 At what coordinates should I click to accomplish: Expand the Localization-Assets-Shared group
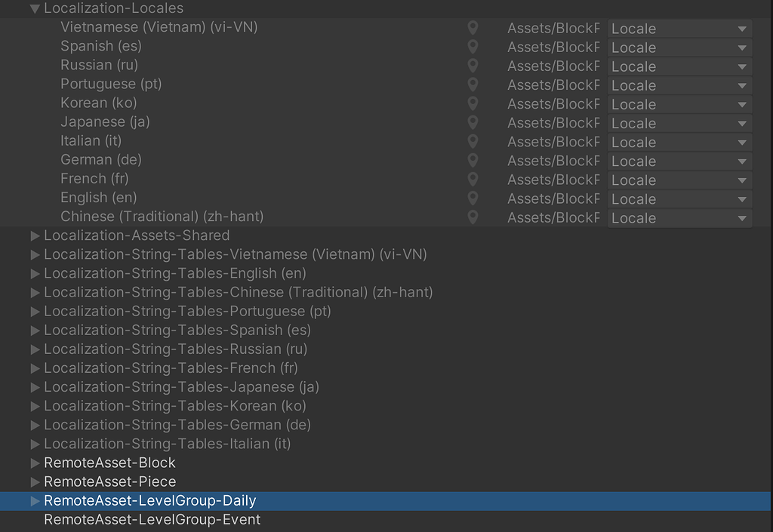35,235
